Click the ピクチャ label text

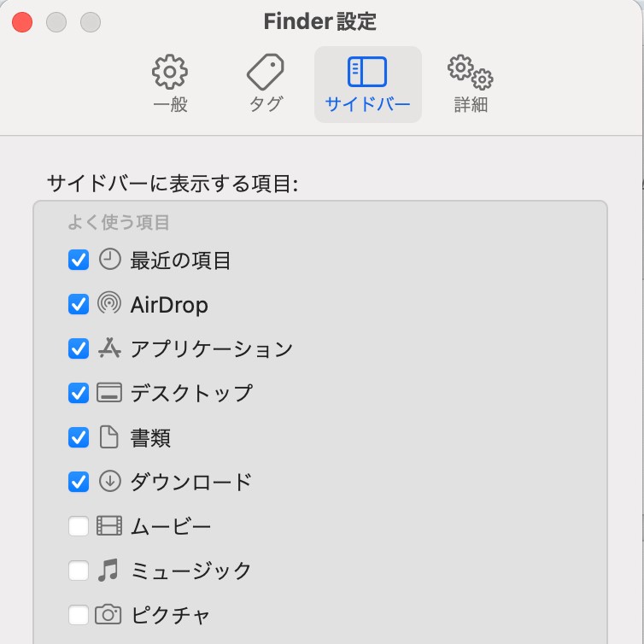(170, 615)
